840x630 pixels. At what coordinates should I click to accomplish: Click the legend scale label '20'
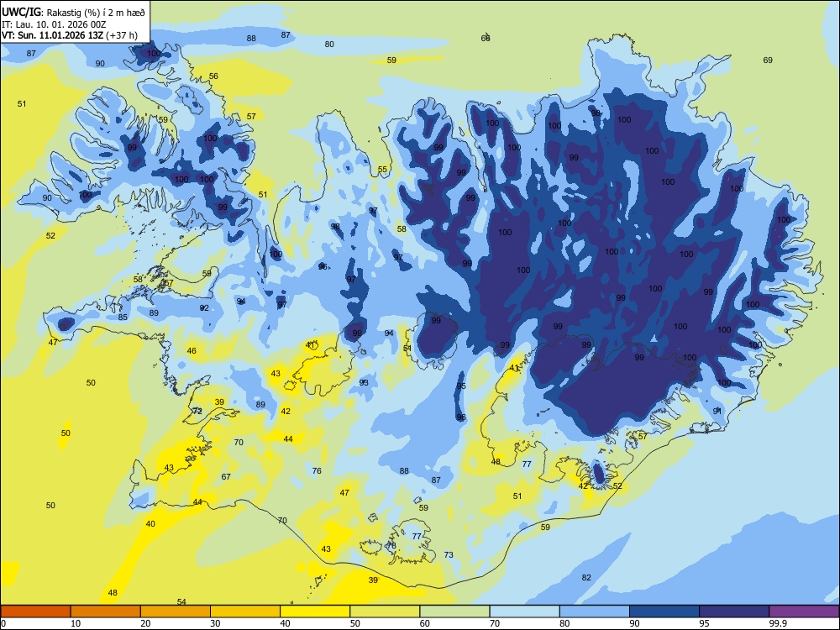click(145, 623)
